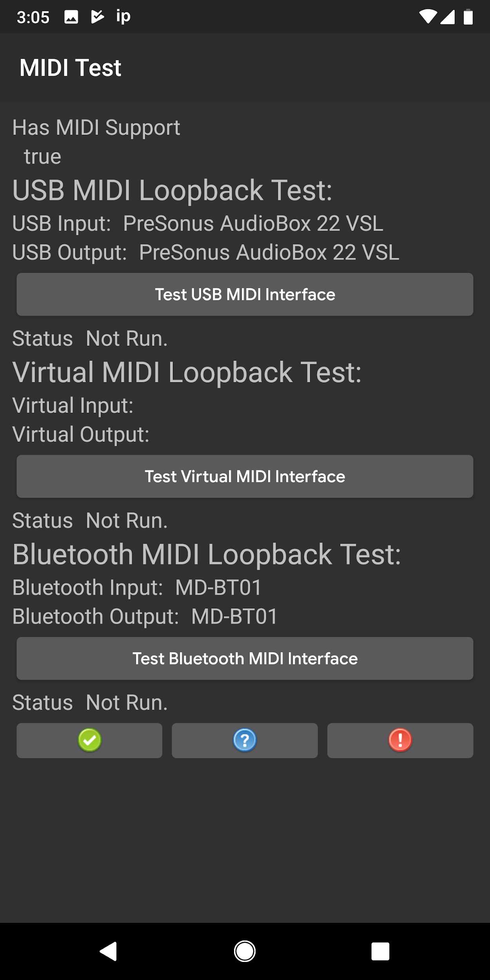Tap the Play Store notification status icon

tap(97, 17)
